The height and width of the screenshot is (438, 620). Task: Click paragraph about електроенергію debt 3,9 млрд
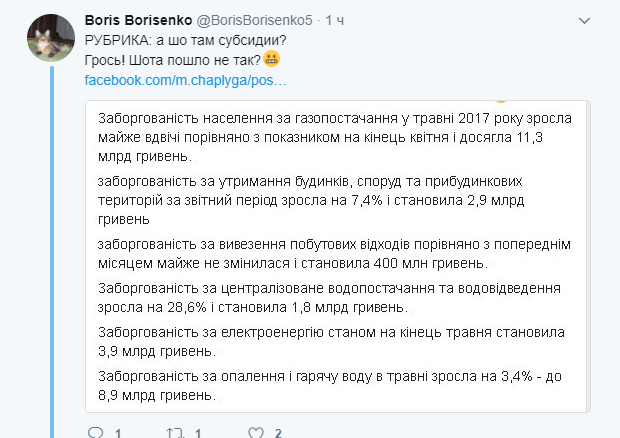(331, 342)
